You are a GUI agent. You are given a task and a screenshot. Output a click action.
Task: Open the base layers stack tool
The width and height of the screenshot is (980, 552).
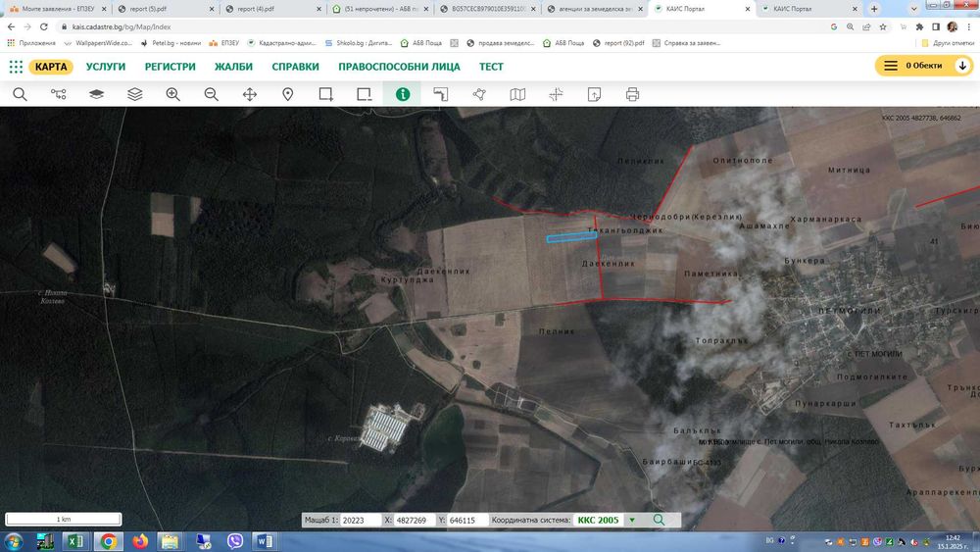[96, 94]
